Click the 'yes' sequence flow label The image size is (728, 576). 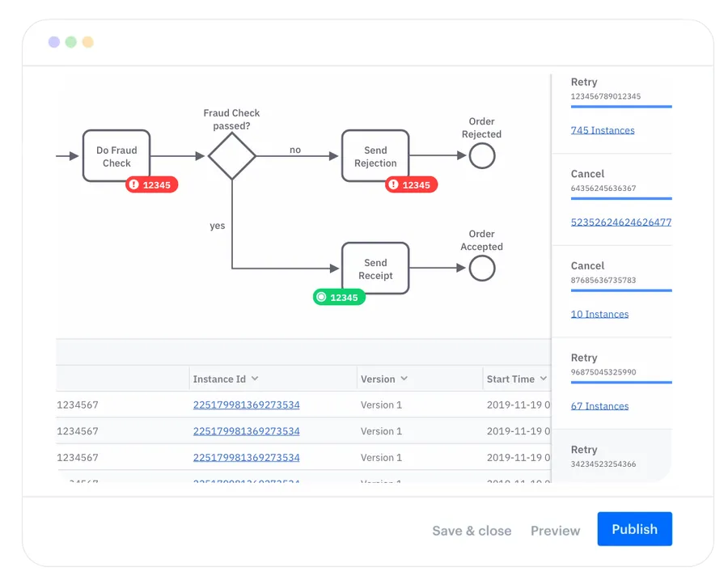(218, 226)
